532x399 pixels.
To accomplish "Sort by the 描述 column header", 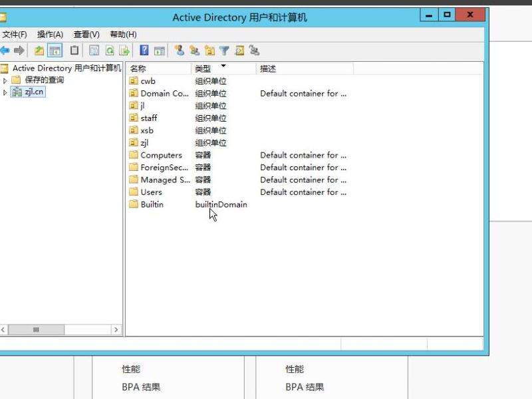I will point(305,68).
